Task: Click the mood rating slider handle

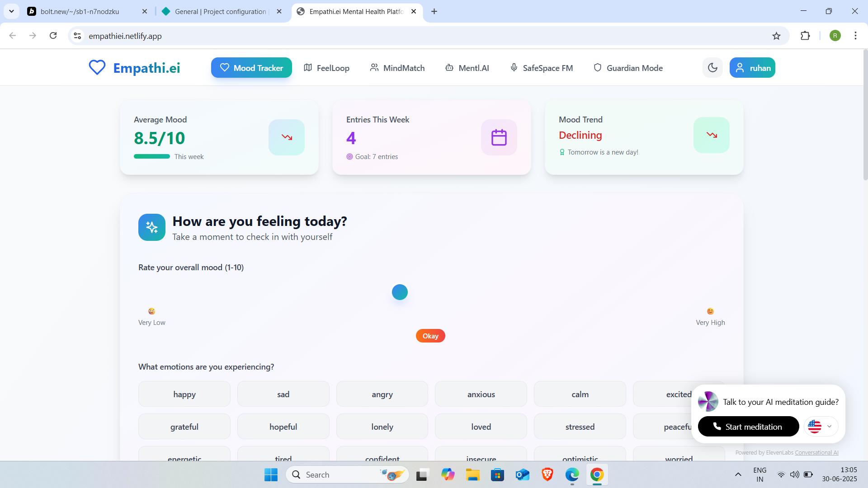Action: 400,292
